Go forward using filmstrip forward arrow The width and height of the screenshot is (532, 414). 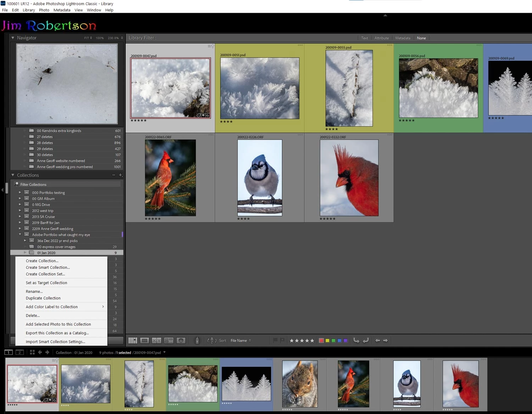pos(47,352)
